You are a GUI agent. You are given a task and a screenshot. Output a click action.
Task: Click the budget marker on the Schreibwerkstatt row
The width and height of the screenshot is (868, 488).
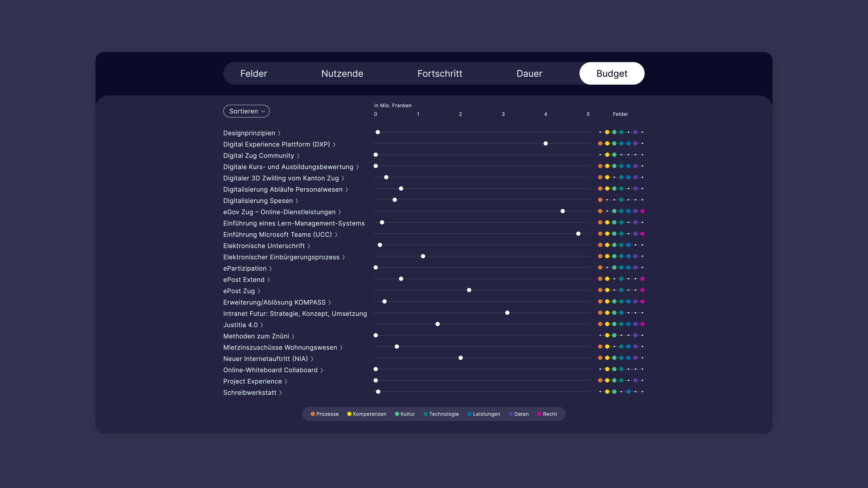pos(378,392)
